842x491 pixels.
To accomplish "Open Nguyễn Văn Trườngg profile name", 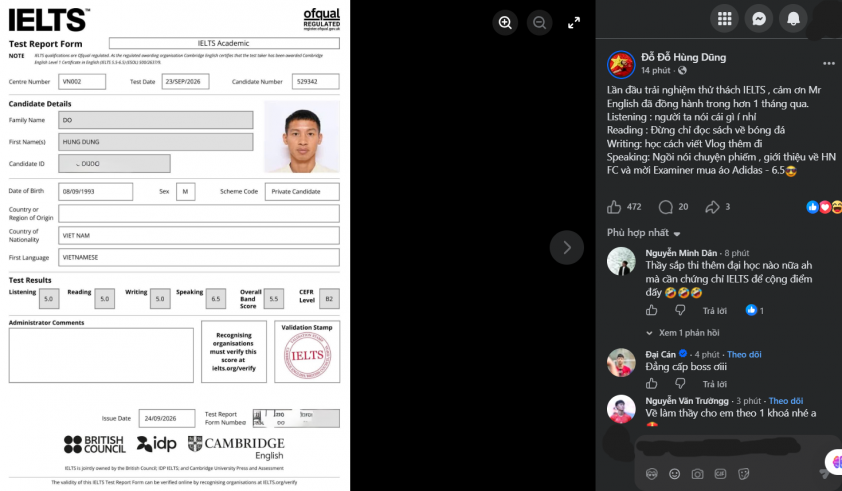I will 687,401.
